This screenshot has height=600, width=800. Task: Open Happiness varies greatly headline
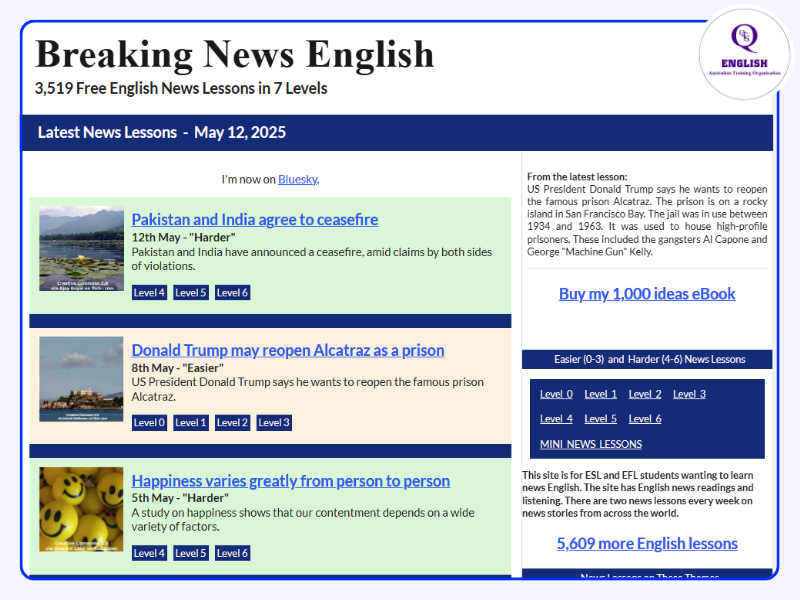point(291,481)
